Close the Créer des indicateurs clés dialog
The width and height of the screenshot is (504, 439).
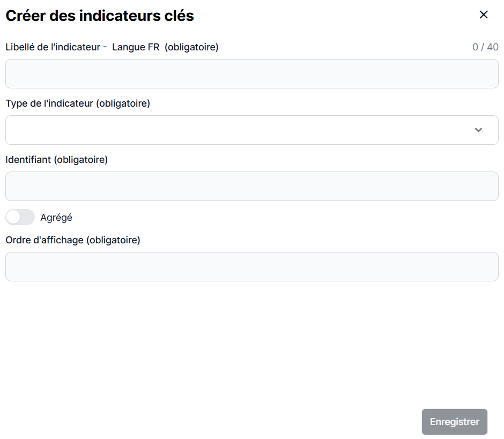click(x=484, y=15)
